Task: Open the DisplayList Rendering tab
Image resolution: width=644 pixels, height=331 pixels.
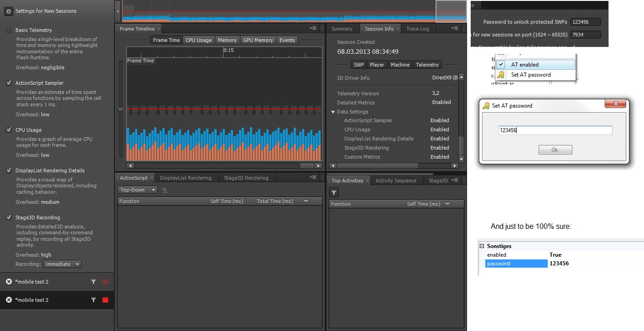Action: (x=186, y=178)
